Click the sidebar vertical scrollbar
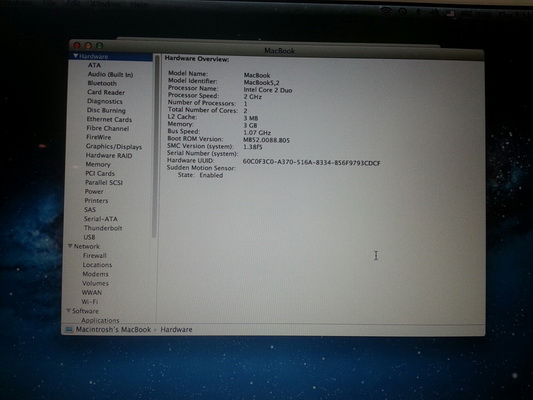Image resolution: width=533 pixels, height=400 pixels. click(155, 146)
